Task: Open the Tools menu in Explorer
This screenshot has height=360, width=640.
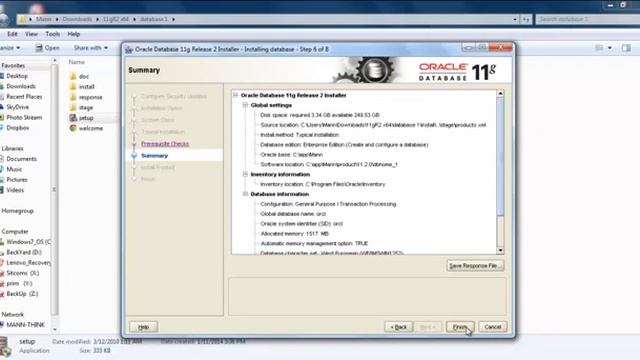Action: 52,34
